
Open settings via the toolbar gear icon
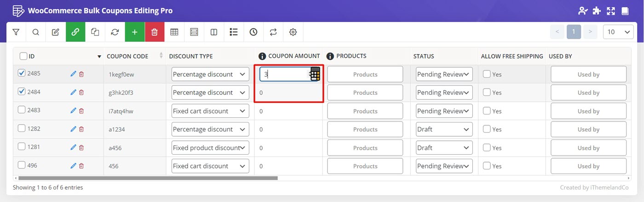click(x=293, y=32)
